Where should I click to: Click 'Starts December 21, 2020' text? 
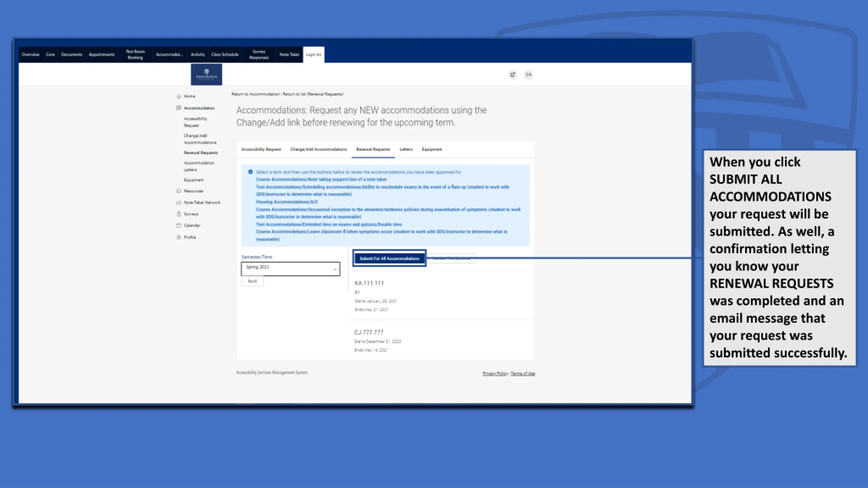377,341
